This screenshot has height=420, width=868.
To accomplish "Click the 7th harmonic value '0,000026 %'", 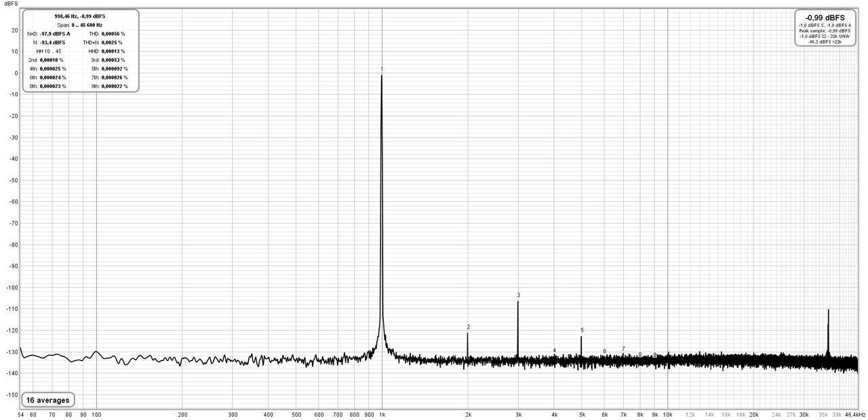I will pos(115,77).
